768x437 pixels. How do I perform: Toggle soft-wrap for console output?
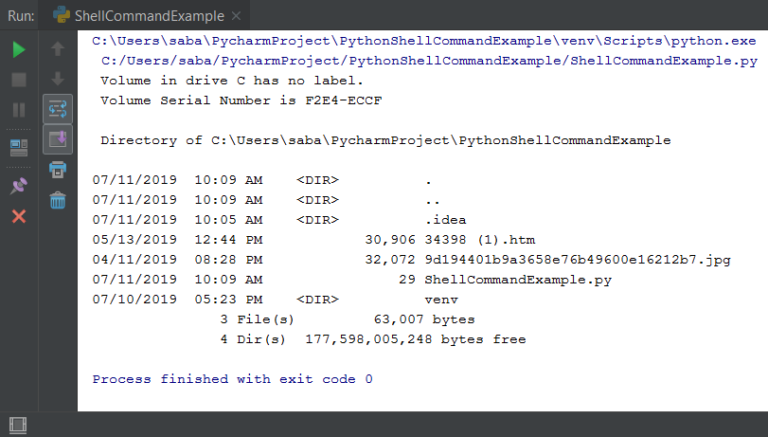point(57,109)
